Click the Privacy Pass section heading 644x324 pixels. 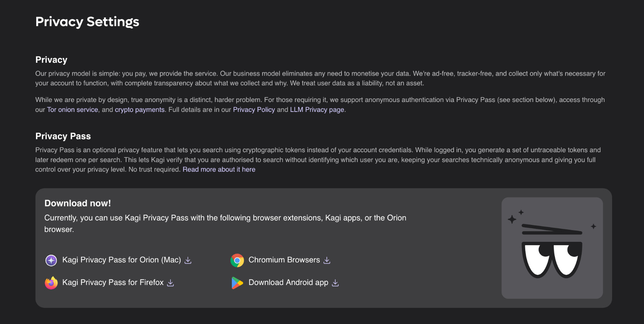point(63,136)
